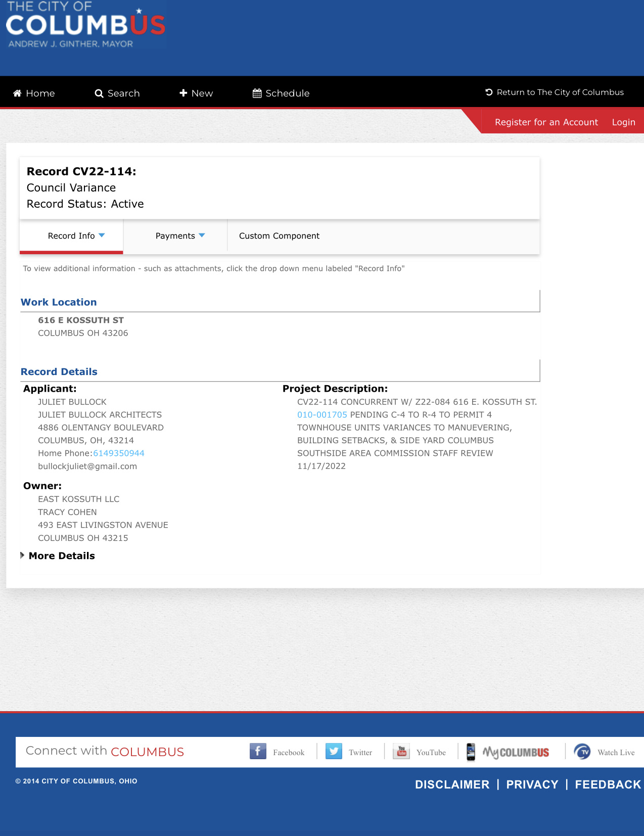Click the Watch Live TV icon

582,752
